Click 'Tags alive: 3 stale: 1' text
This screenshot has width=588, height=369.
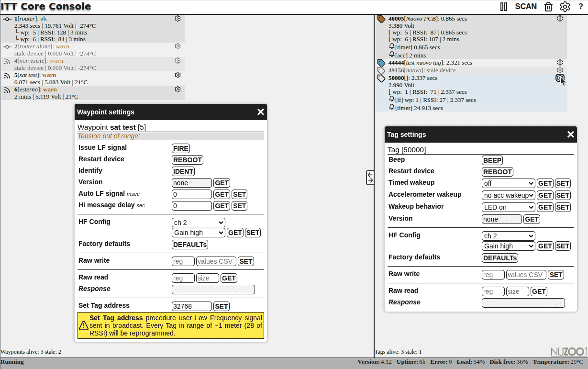(x=398, y=352)
